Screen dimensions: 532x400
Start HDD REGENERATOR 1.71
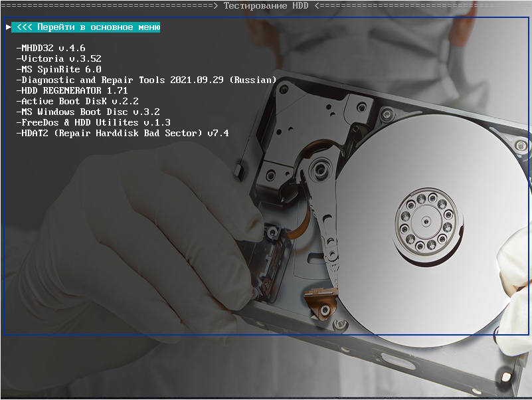[73, 90]
